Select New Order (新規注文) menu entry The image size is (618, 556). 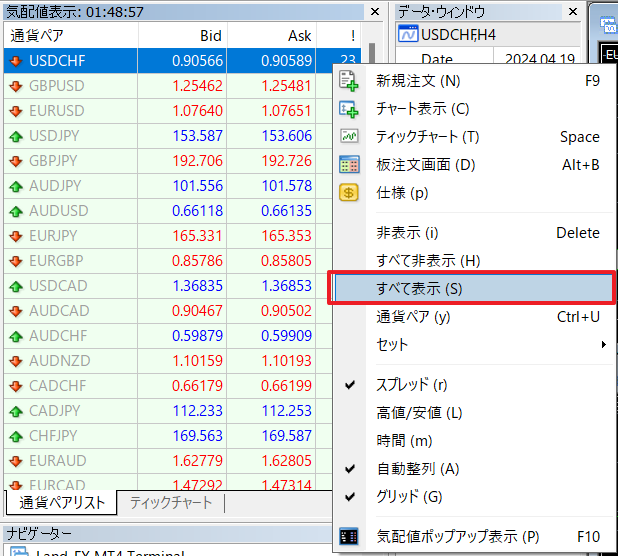tap(473, 81)
